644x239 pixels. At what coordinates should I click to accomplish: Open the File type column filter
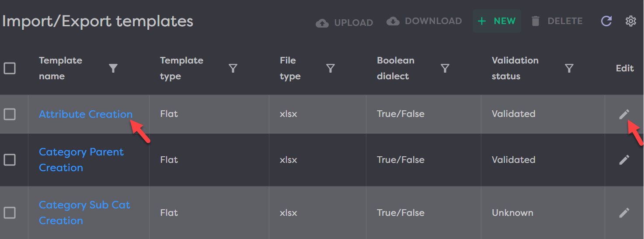coord(331,68)
